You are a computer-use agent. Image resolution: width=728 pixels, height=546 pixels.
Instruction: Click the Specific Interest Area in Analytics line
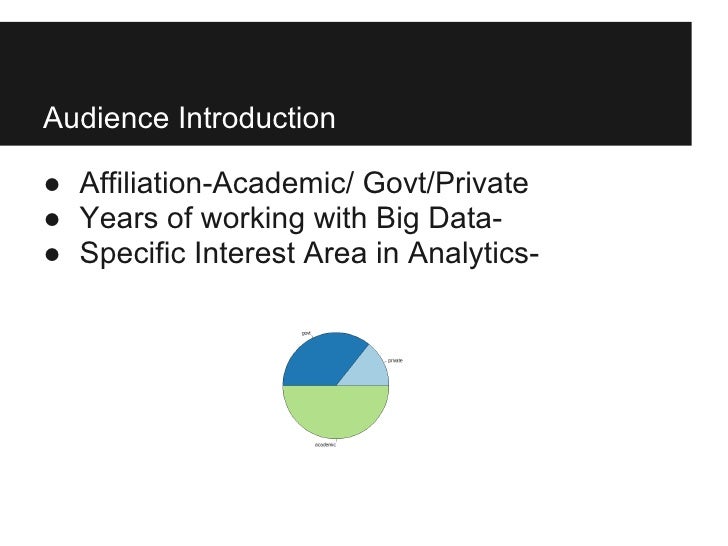click(309, 253)
